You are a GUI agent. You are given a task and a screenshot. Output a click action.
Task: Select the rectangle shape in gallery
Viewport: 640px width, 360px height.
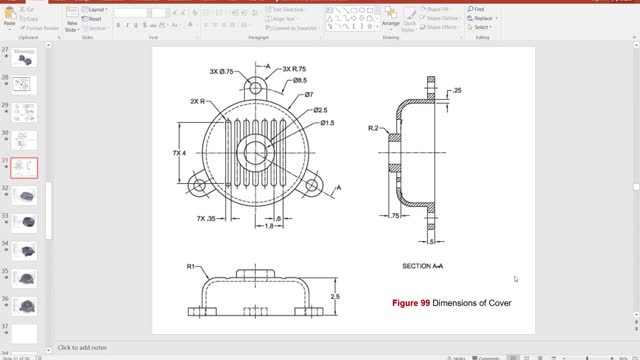click(x=353, y=10)
